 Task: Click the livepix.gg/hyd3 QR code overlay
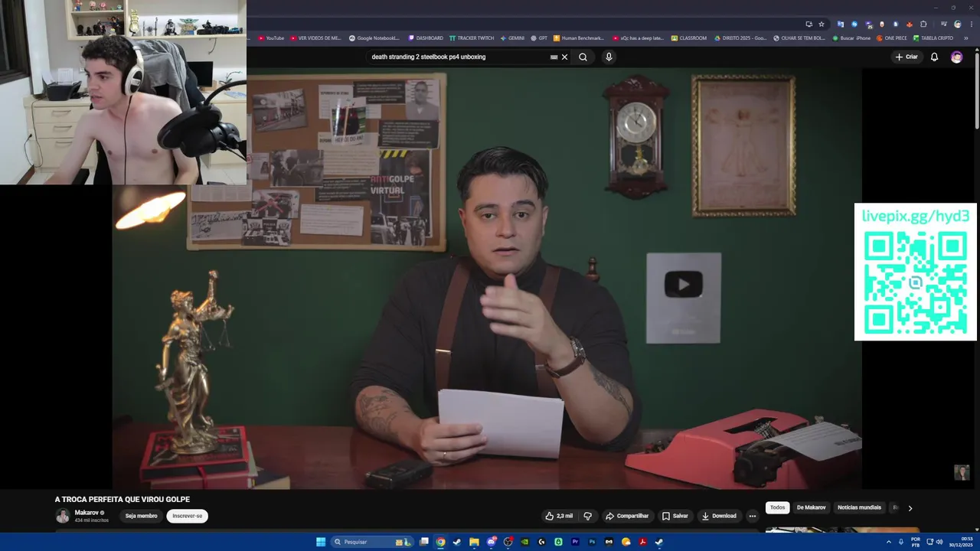point(916,272)
